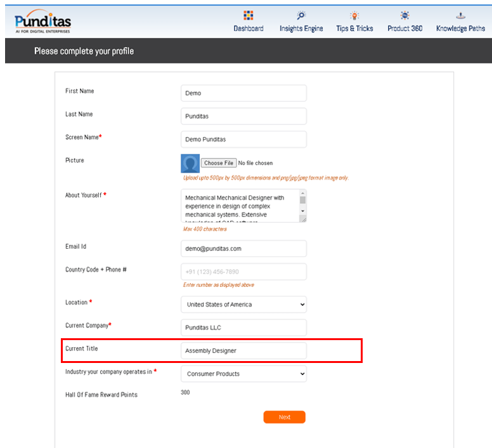492x448 pixels.
Task: Click the Knowledge Paths icon
Action: [460, 16]
